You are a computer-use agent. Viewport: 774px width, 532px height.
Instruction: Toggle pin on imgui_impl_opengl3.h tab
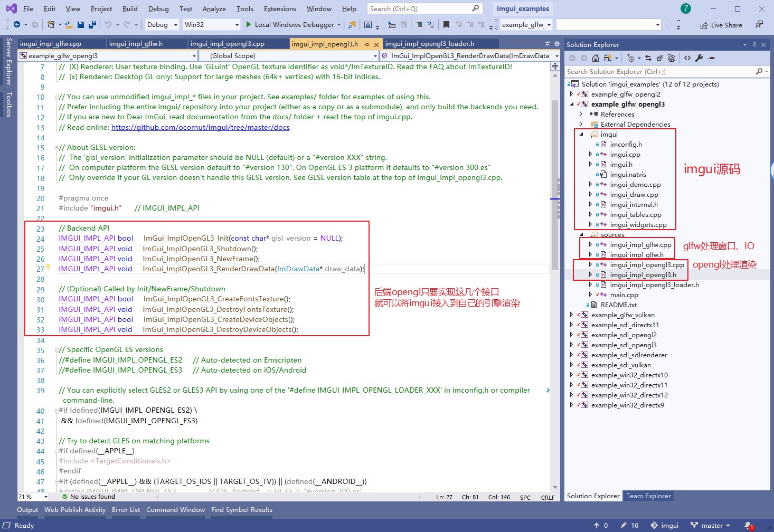(x=366, y=44)
